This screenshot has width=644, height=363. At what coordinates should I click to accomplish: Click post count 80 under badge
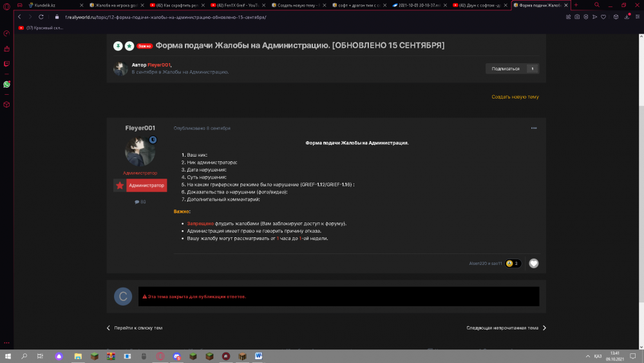[x=140, y=202]
